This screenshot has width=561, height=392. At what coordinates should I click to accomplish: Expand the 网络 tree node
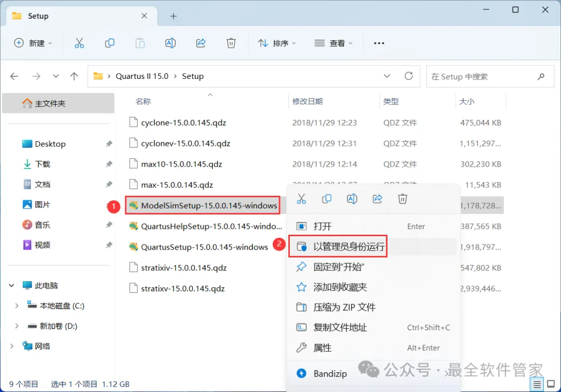click(x=11, y=346)
